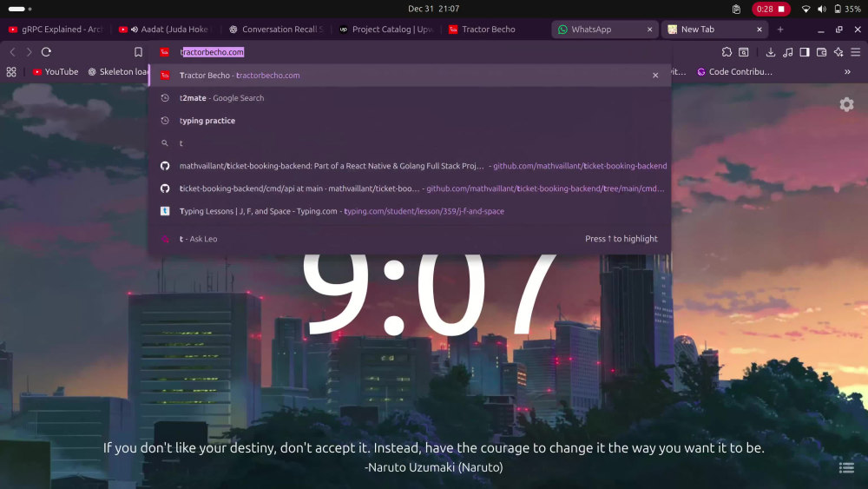Image resolution: width=868 pixels, height=489 pixels.
Task: Open YouTube bookmark
Action: point(56,71)
